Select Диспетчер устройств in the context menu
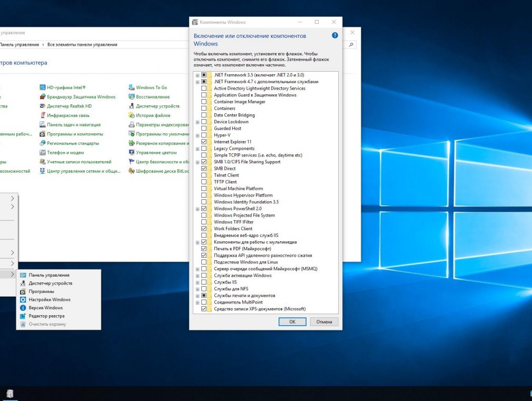 coord(58,283)
